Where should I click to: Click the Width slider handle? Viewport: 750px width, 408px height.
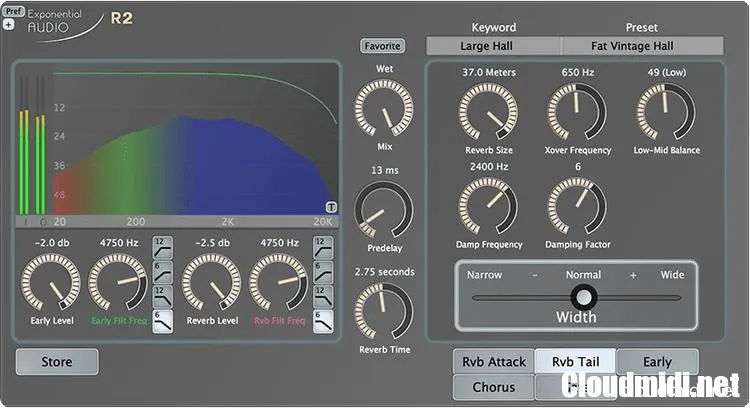click(x=583, y=297)
